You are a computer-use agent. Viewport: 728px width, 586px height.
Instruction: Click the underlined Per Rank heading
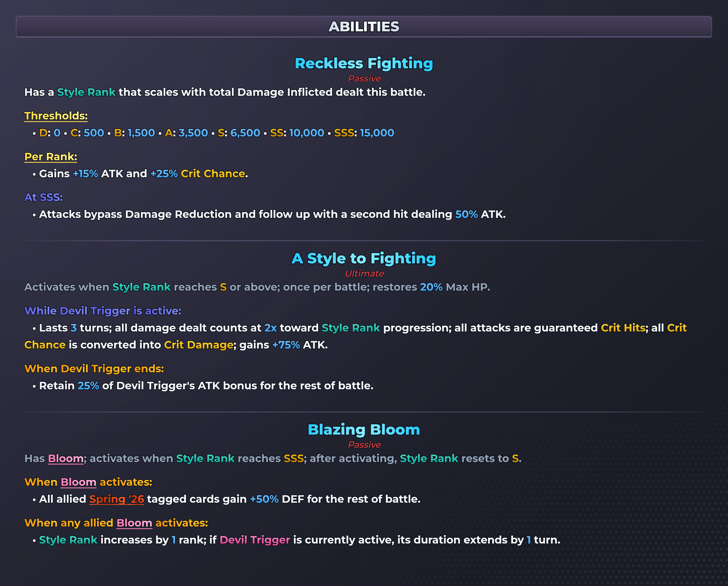click(x=51, y=157)
